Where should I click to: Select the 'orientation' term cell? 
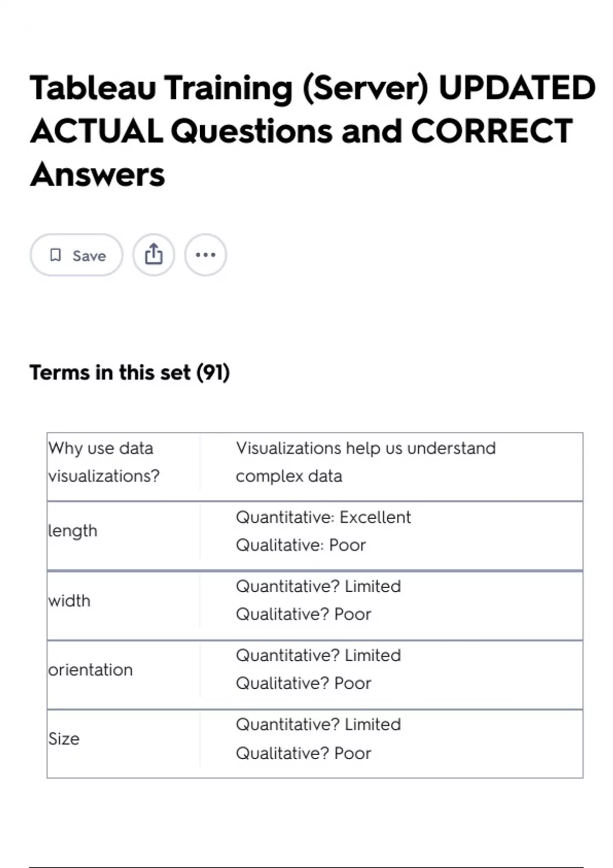tap(90, 670)
